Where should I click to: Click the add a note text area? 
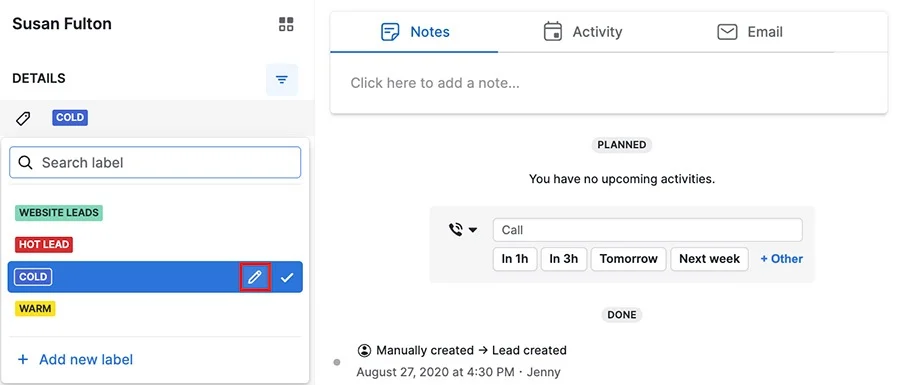coord(608,83)
